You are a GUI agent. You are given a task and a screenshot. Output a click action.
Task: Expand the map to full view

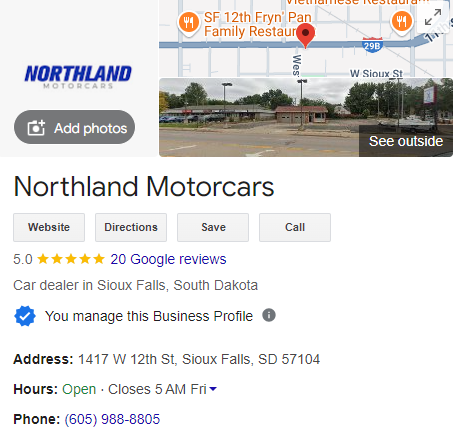click(x=433, y=18)
